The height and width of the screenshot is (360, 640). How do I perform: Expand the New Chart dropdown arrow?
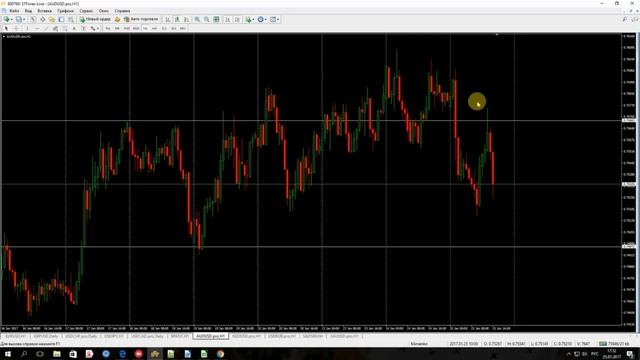[11, 19]
